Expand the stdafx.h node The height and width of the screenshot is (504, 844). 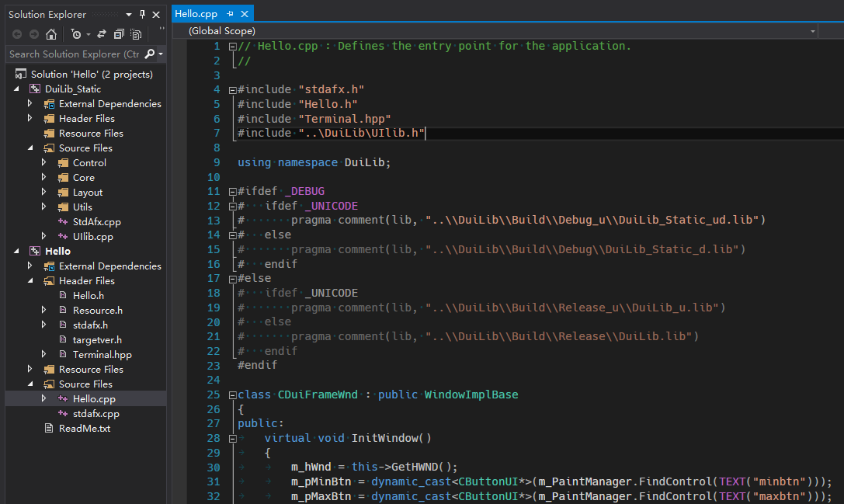point(44,325)
